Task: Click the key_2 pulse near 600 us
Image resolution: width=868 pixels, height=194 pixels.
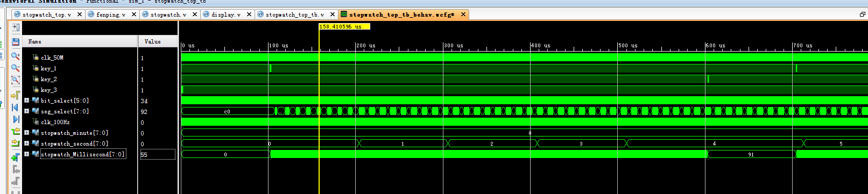Action: pyautogui.click(x=708, y=79)
